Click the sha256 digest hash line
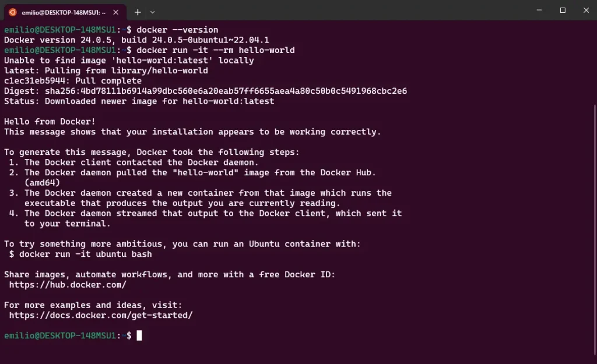The image size is (597, 364). pyautogui.click(x=205, y=91)
